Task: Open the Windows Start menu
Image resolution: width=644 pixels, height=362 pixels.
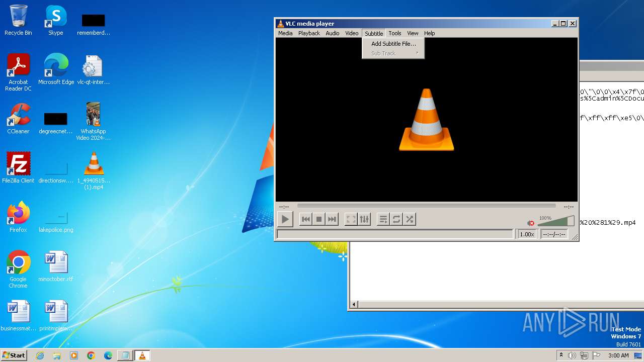Action: 14,355
